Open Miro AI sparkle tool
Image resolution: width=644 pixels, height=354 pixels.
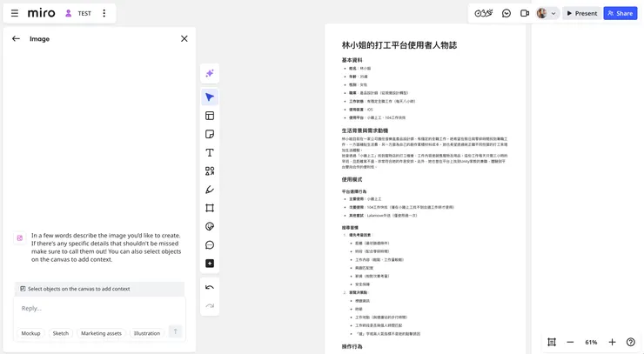pos(210,73)
